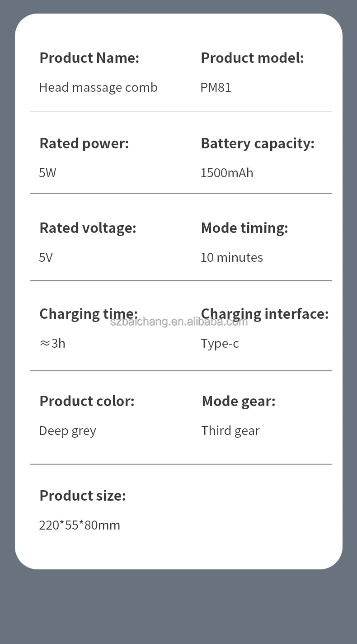Select the PM81 model value
Screen dimensions: 357x644
point(216,87)
